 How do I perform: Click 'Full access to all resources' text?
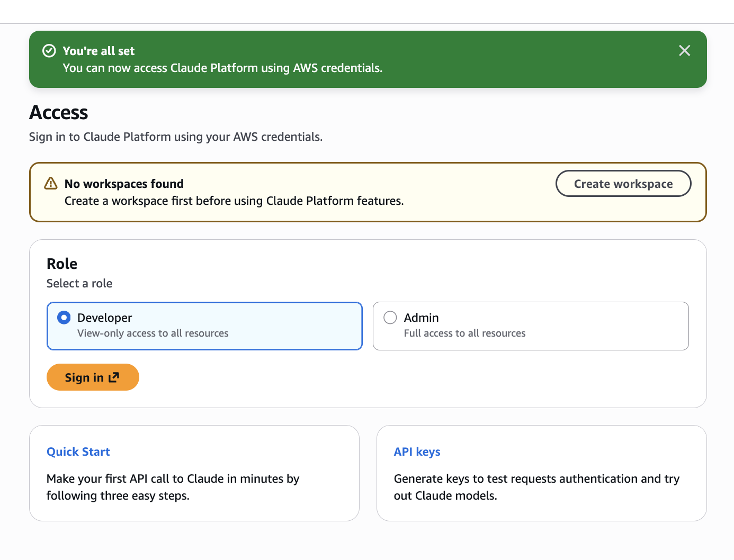(x=465, y=333)
